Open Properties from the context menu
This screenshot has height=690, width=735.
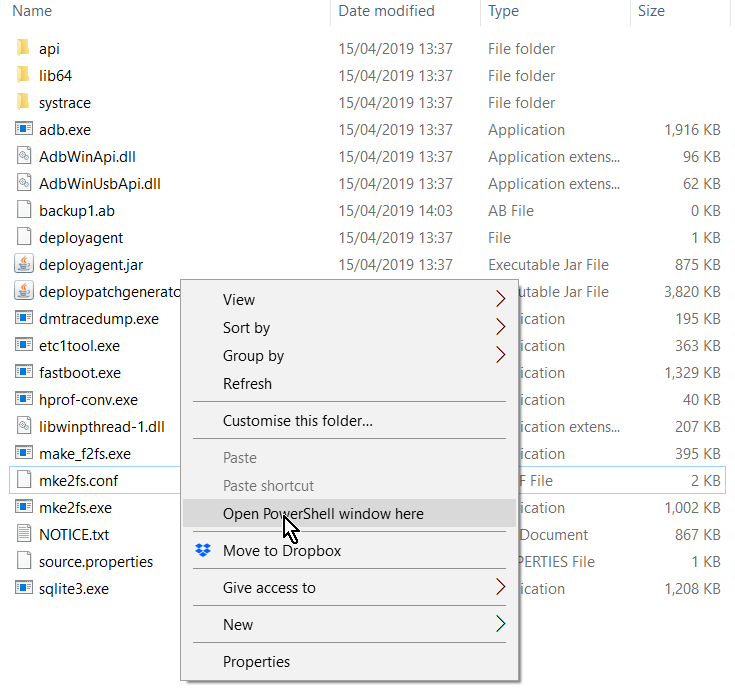(256, 661)
